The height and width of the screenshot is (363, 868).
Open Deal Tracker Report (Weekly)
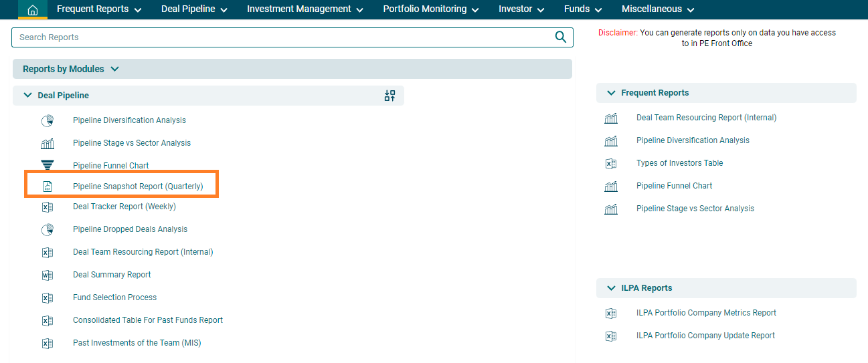(x=124, y=207)
